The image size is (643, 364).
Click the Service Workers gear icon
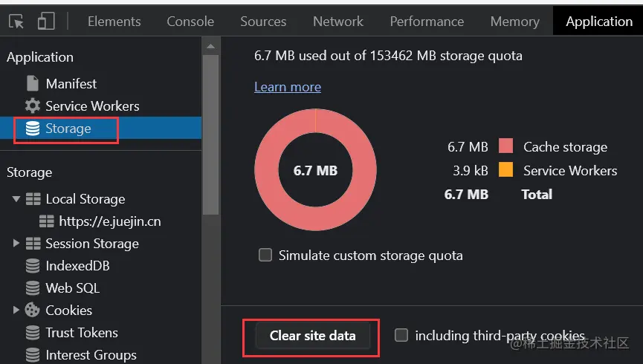click(x=32, y=106)
